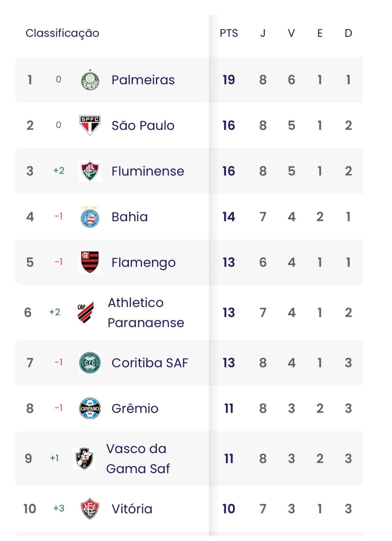Image resolution: width=392 pixels, height=541 pixels.
Task: Click the Vasco da Gama Saf name
Action: [x=138, y=459]
